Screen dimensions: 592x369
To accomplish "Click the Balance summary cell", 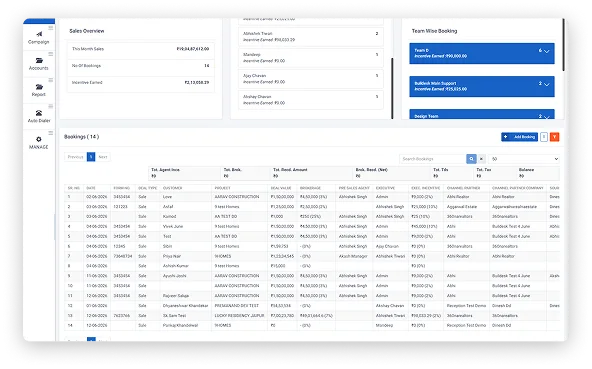I will coord(538,173).
